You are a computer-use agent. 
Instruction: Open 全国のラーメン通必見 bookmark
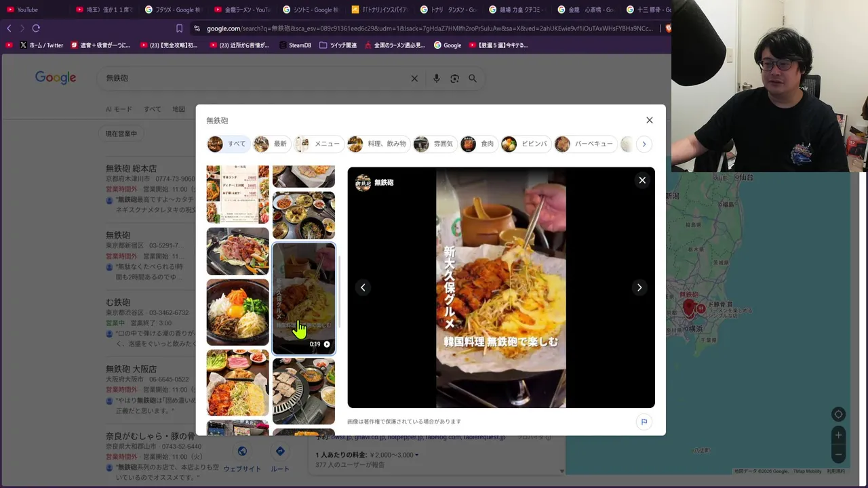[x=395, y=45]
